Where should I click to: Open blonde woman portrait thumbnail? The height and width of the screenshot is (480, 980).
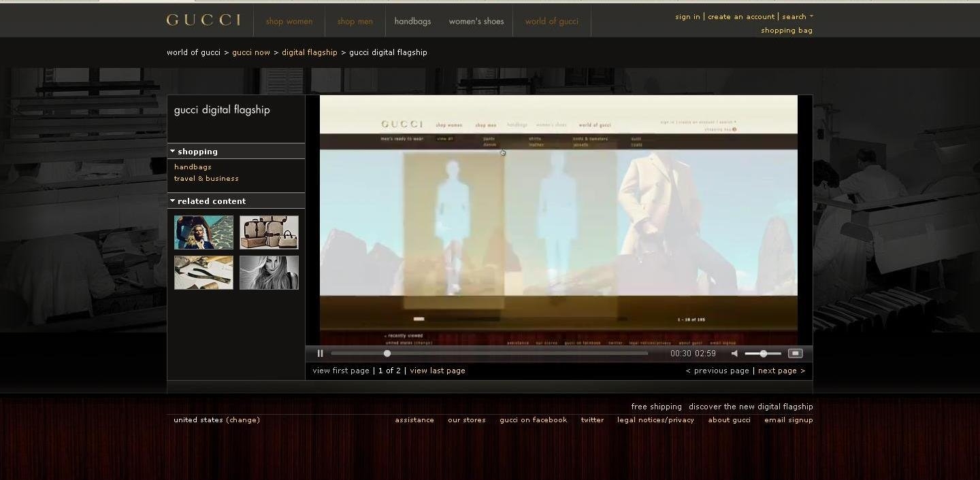click(x=269, y=273)
